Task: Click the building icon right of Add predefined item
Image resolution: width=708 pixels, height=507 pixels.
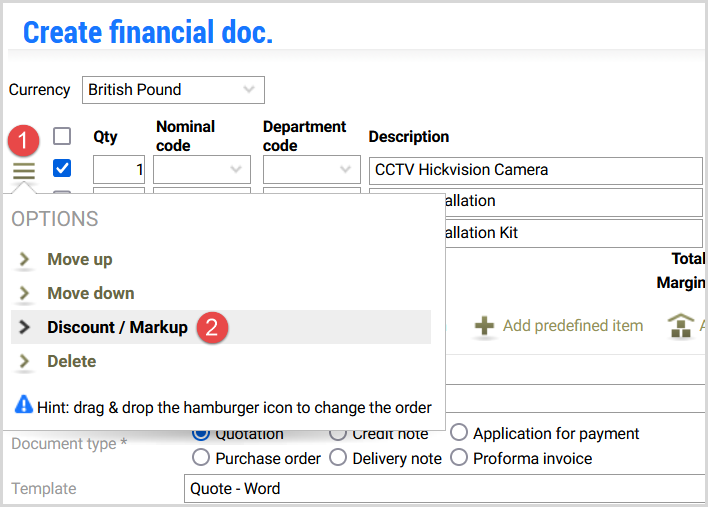Action: pyautogui.click(x=680, y=326)
